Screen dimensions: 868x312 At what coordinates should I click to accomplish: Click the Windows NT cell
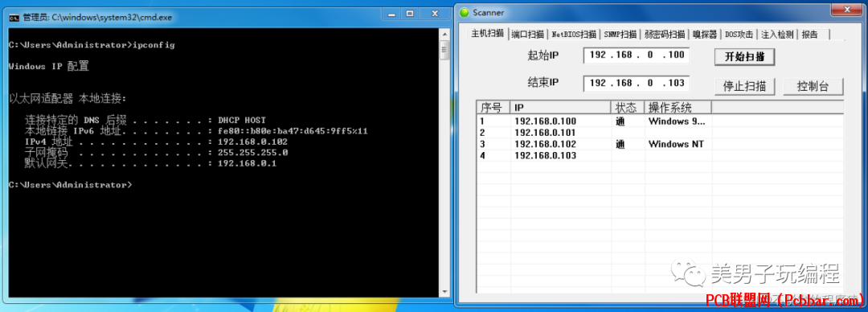676,144
